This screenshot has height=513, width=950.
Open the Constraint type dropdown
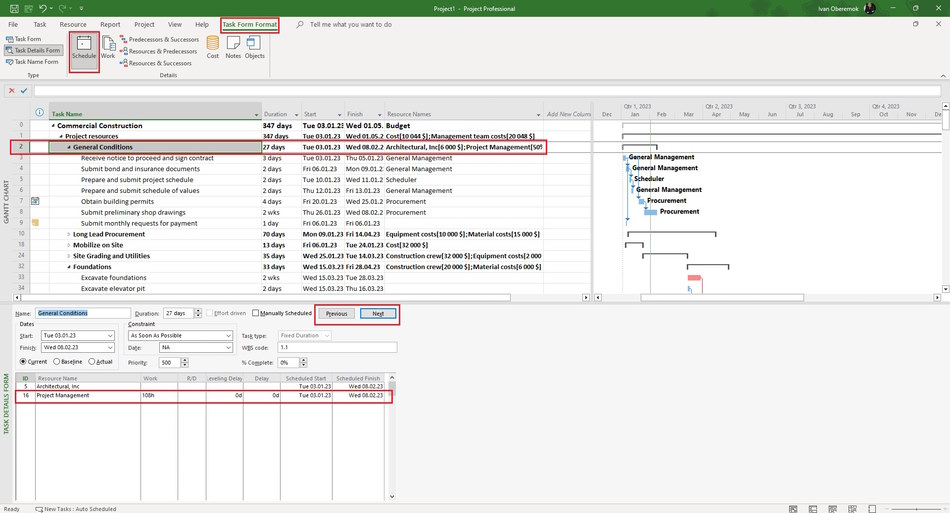click(x=228, y=336)
